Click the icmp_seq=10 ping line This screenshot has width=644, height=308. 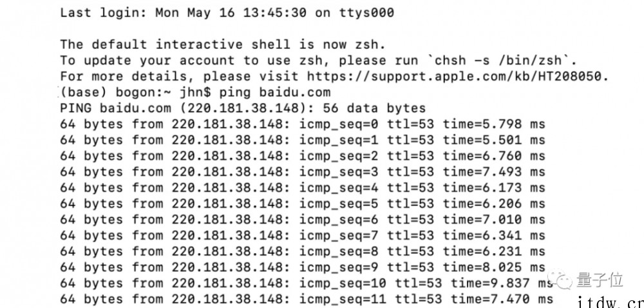(x=307, y=283)
